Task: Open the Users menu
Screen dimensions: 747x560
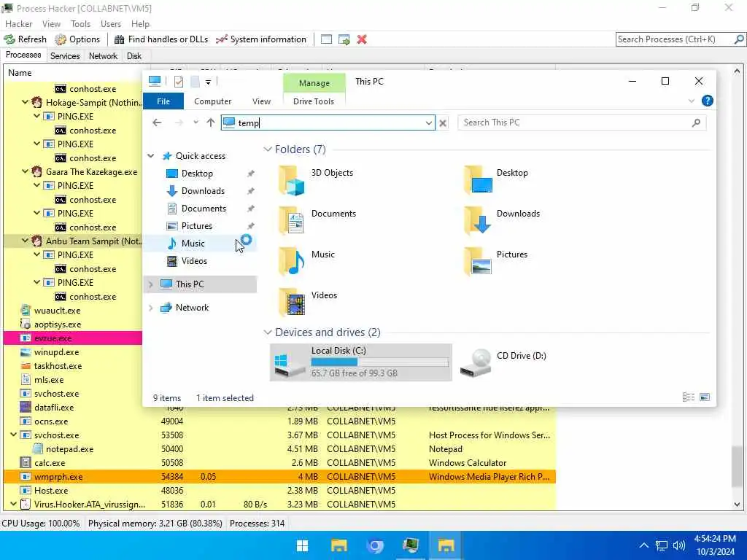Action: click(111, 24)
